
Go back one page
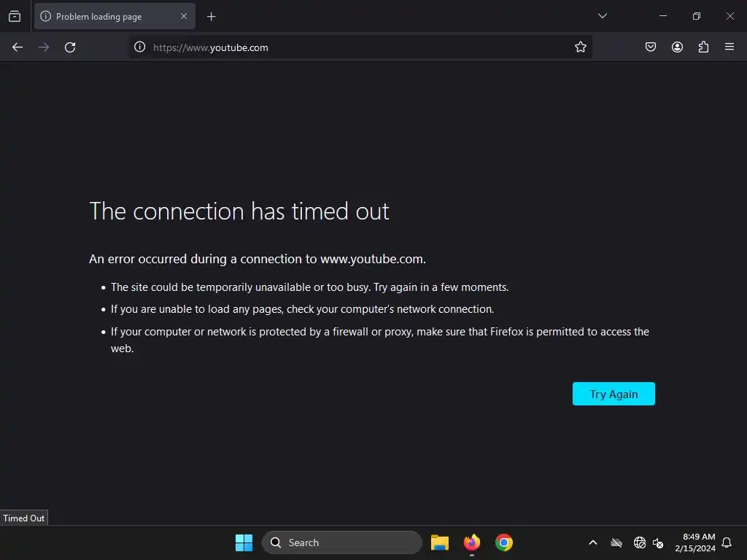(x=18, y=47)
